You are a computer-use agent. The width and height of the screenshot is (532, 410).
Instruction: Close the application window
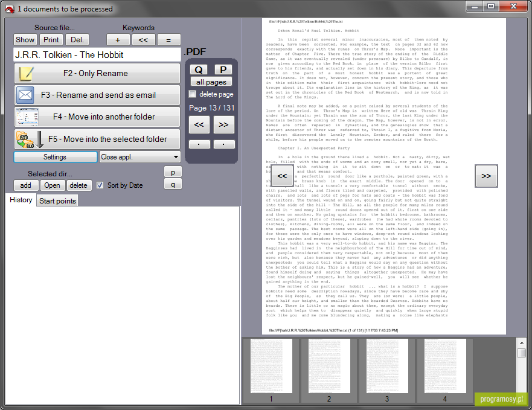(x=514, y=7)
